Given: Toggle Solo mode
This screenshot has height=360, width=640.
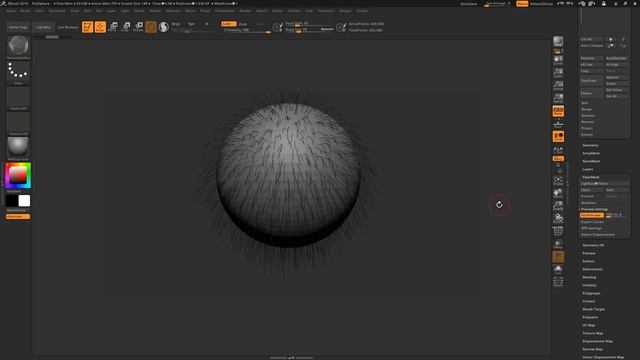Looking at the screenshot, I should click(558, 269).
